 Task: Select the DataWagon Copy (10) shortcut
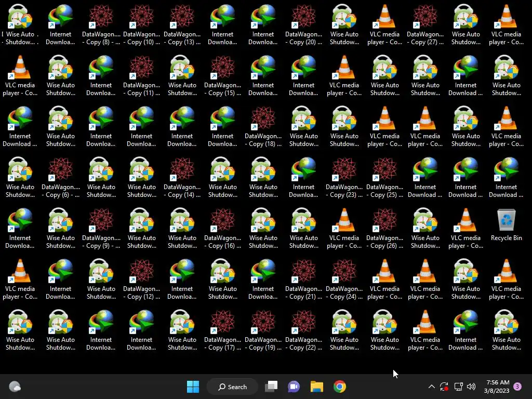coord(141,25)
